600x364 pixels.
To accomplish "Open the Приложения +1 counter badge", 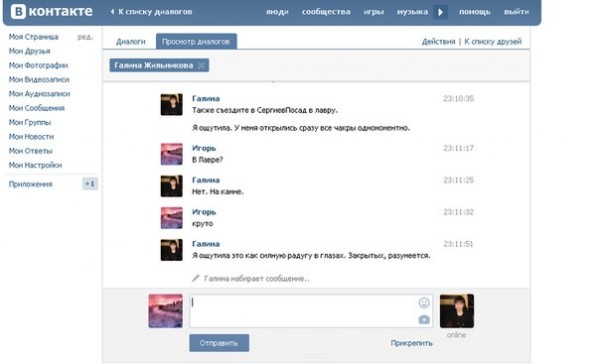I will tap(90, 184).
